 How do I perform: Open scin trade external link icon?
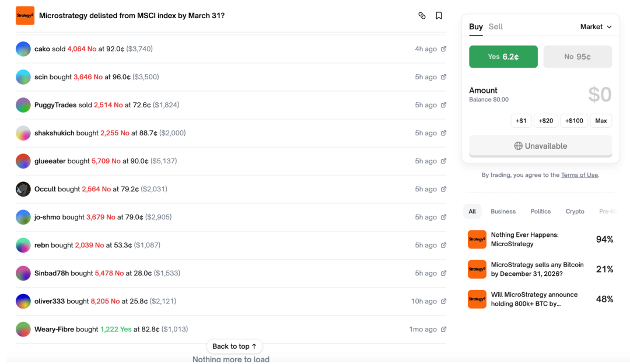pyautogui.click(x=443, y=77)
